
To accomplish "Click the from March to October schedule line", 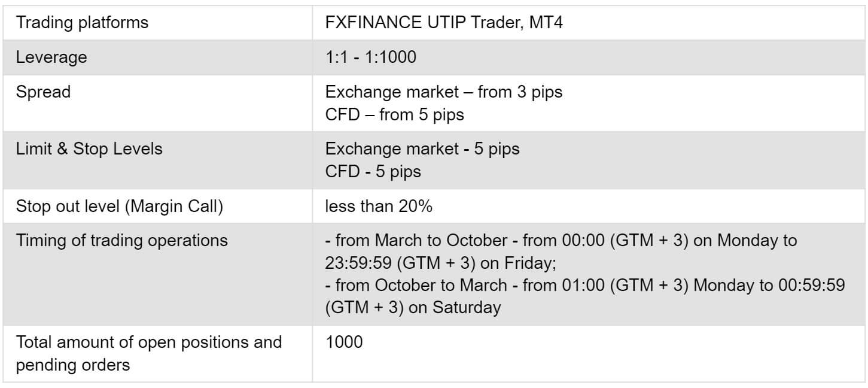I will 561,241.
